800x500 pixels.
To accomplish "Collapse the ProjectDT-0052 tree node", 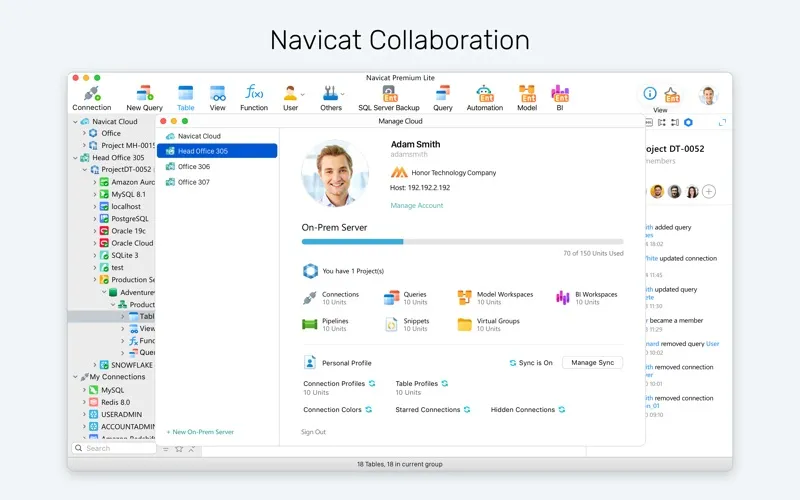I will tap(85, 169).
